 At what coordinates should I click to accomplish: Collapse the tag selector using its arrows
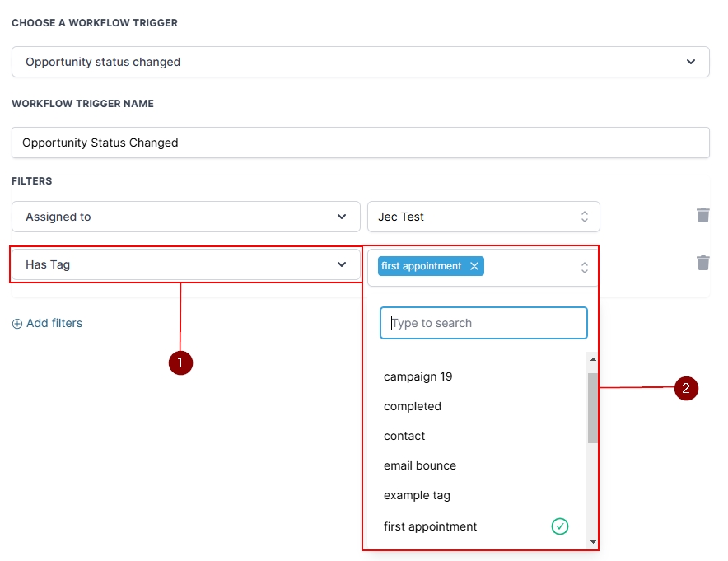(x=584, y=268)
